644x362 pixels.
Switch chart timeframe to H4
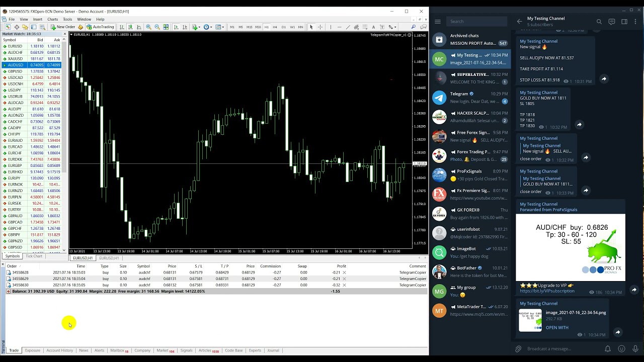[x=275, y=27]
